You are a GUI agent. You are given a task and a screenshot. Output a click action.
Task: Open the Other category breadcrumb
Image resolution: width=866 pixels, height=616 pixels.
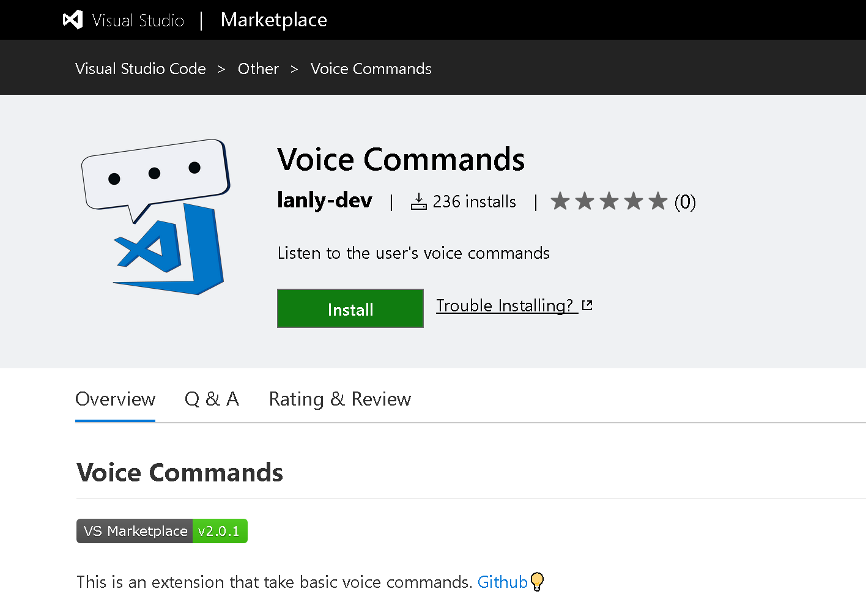(x=258, y=69)
